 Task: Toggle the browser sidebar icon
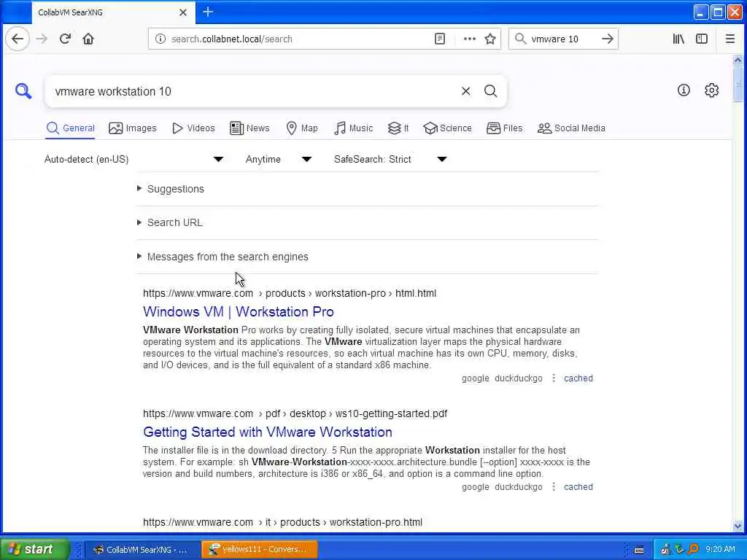click(x=702, y=39)
